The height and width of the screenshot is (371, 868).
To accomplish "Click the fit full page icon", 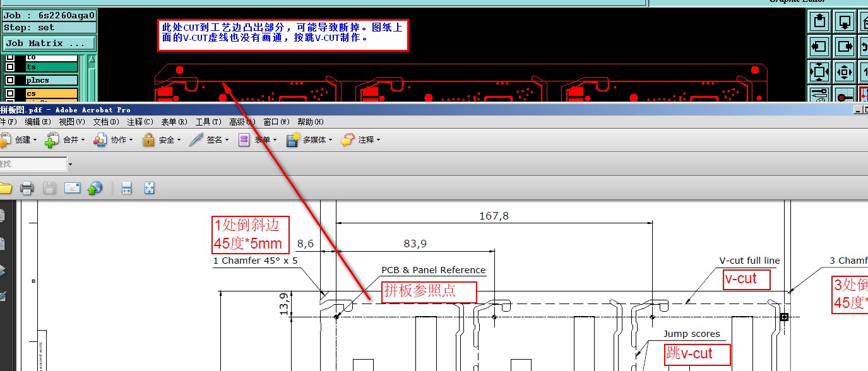I will pos(150,188).
